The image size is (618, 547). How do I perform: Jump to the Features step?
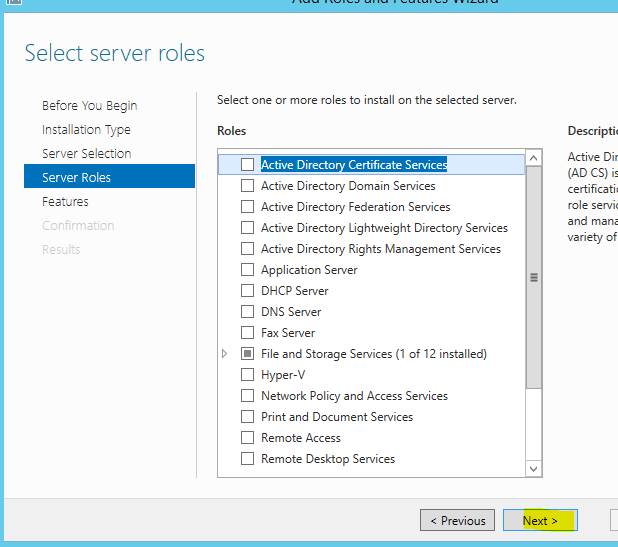point(65,201)
